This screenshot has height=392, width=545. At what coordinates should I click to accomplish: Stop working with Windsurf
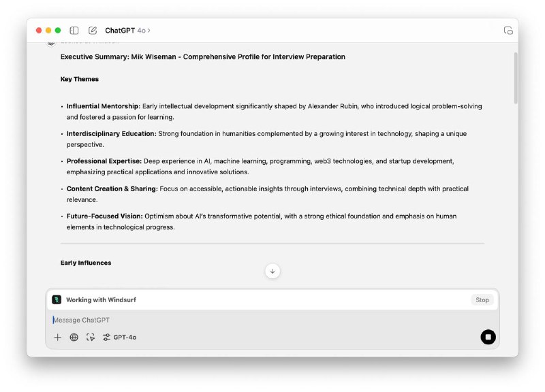(482, 300)
